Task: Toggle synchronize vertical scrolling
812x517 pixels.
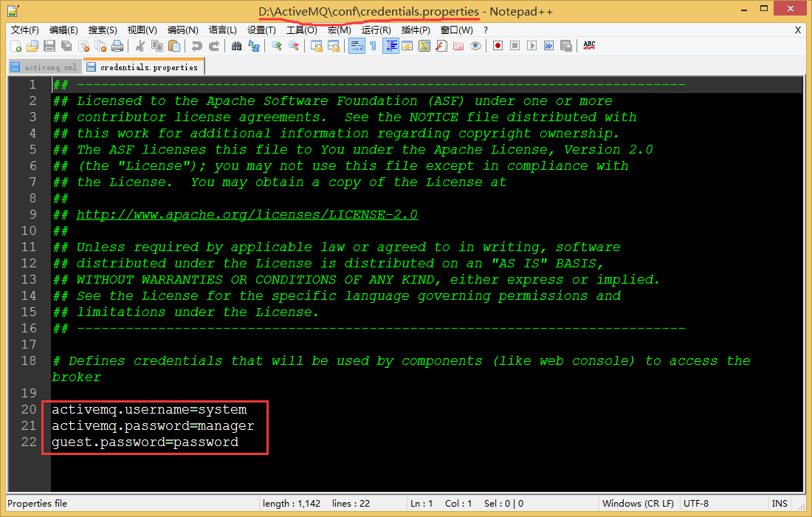Action: (x=317, y=46)
